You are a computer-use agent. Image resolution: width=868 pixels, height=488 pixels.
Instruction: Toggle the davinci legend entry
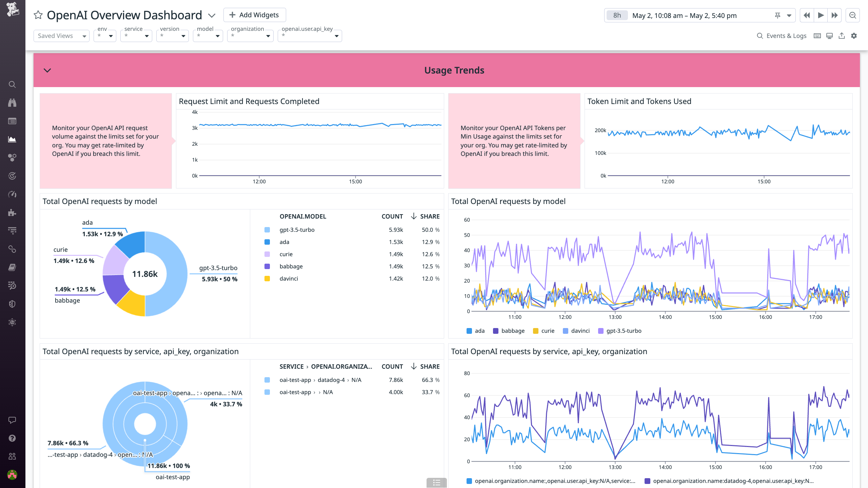click(x=576, y=331)
